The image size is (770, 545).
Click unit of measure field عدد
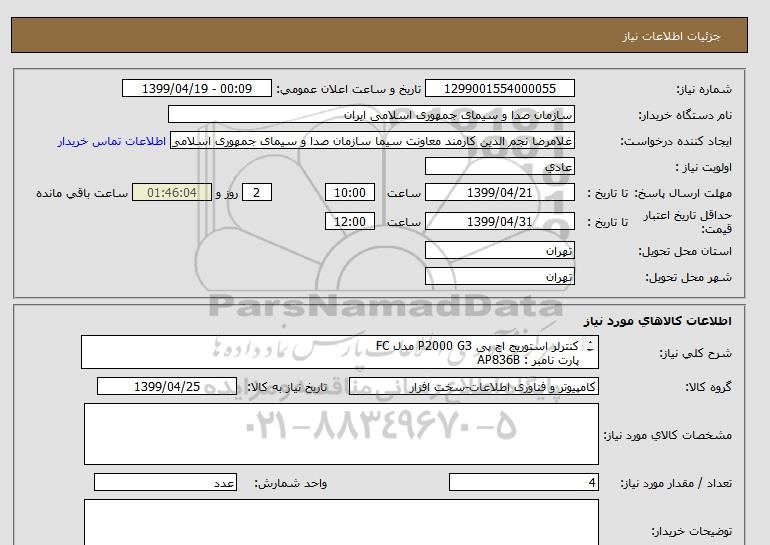(x=165, y=483)
